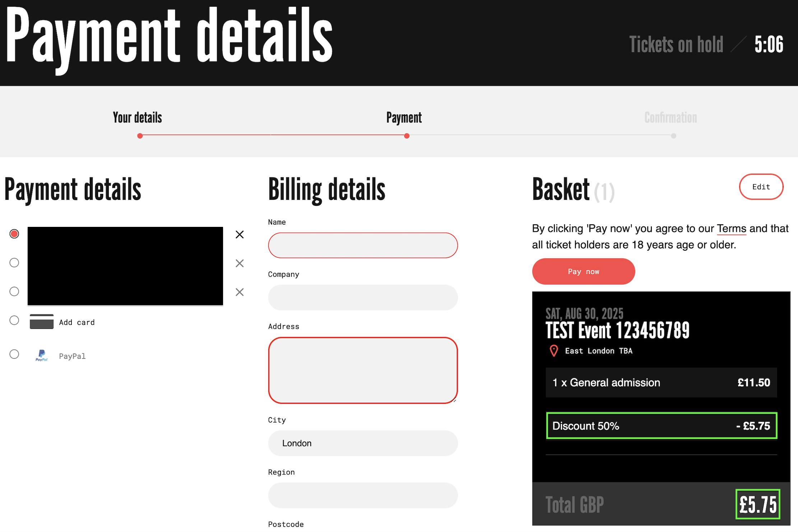Focus the Company input field
The width and height of the screenshot is (798, 532).
tap(363, 298)
